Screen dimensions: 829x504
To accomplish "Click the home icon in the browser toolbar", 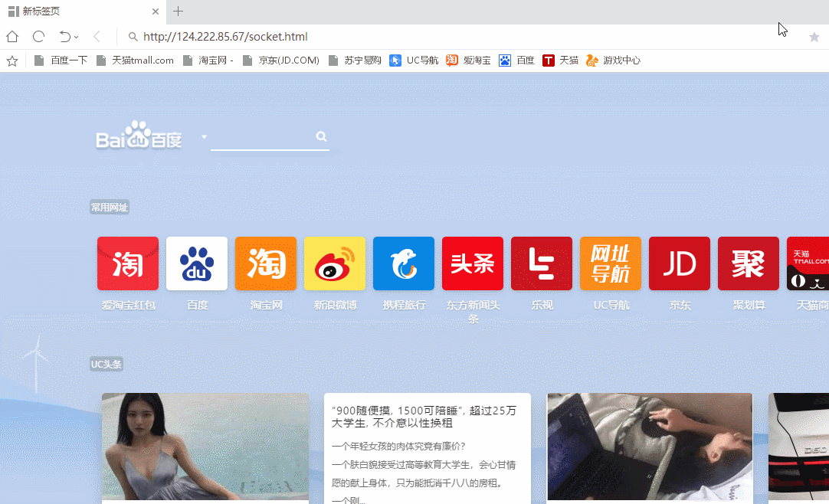I will pyautogui.click(x=11, y=36).
